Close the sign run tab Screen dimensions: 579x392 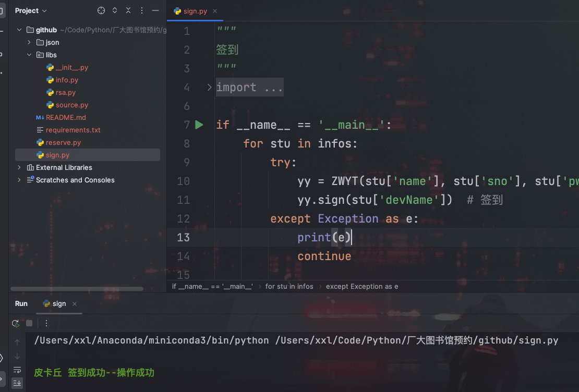[x=75, y=304]
